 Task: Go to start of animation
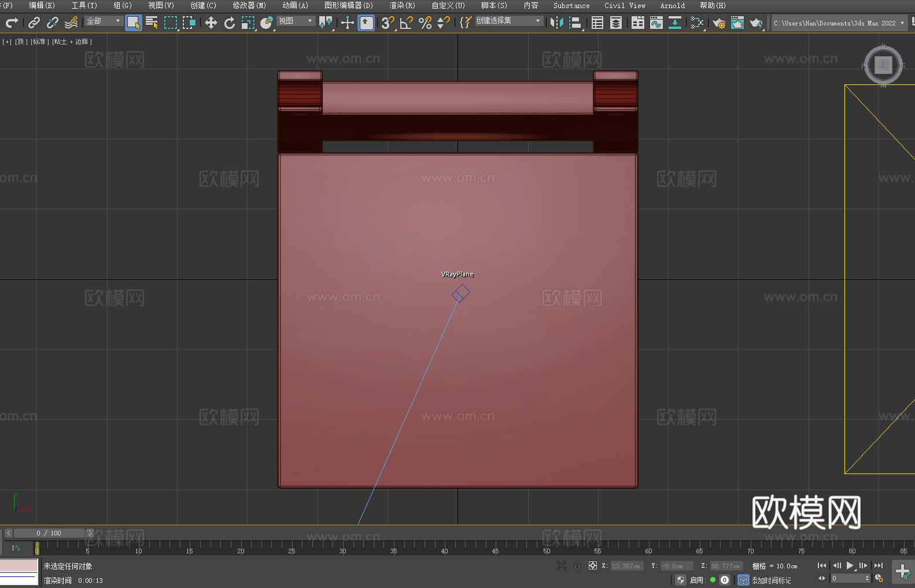point(822,565)
